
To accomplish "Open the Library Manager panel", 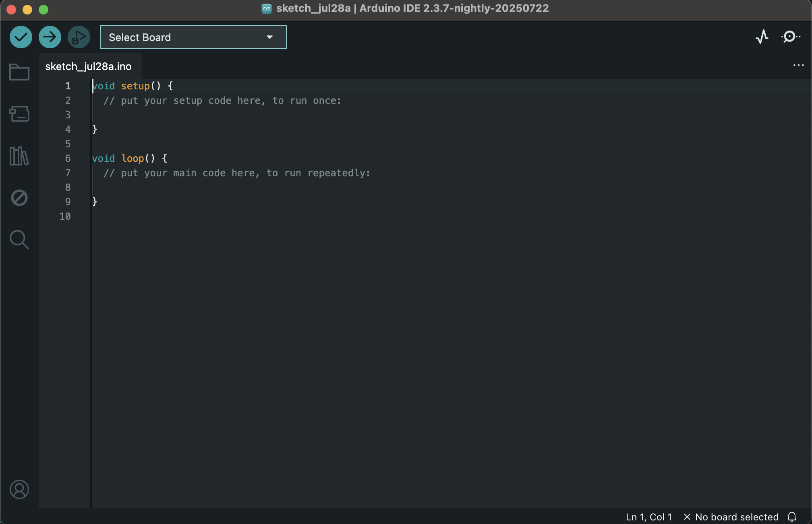I will coord(19,156).
